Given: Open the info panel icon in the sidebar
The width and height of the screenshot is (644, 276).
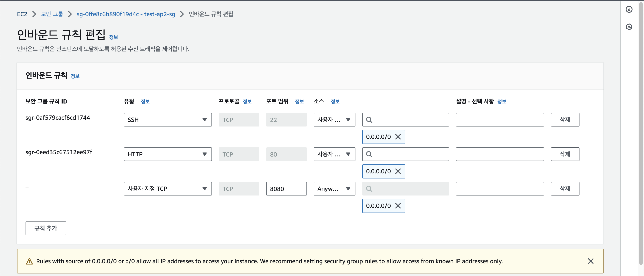Looking at the screenshot, I should tap(629, 10).
